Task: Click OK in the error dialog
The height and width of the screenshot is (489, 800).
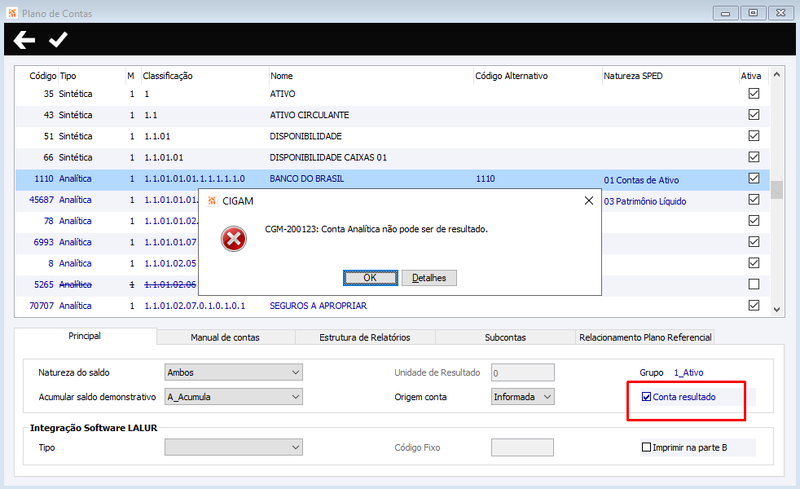Action: [x=370, y=278]
